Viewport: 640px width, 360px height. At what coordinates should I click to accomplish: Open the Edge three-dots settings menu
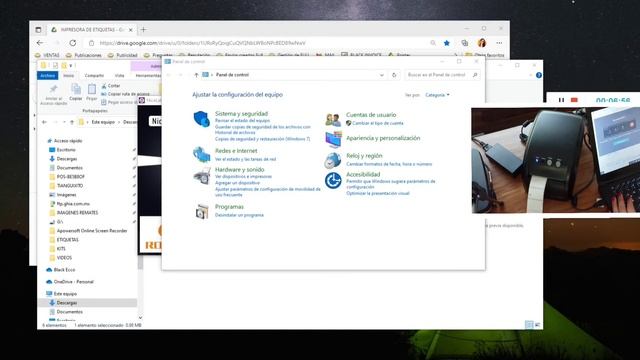pyautogui.click(x=499, y=43)
